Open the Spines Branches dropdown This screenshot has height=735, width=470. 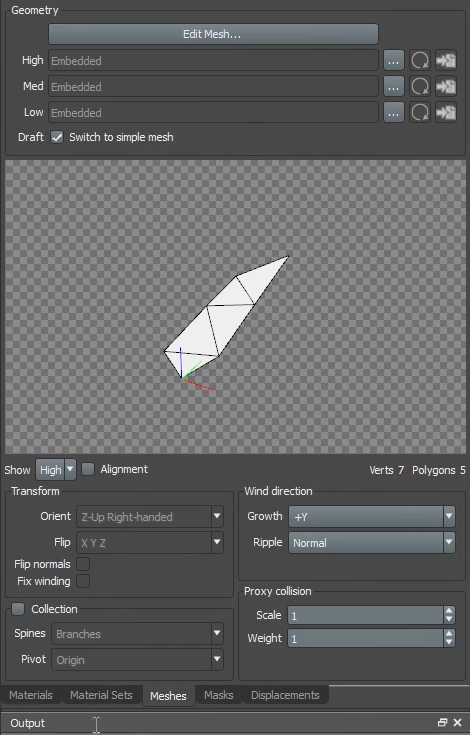(137, 634)
